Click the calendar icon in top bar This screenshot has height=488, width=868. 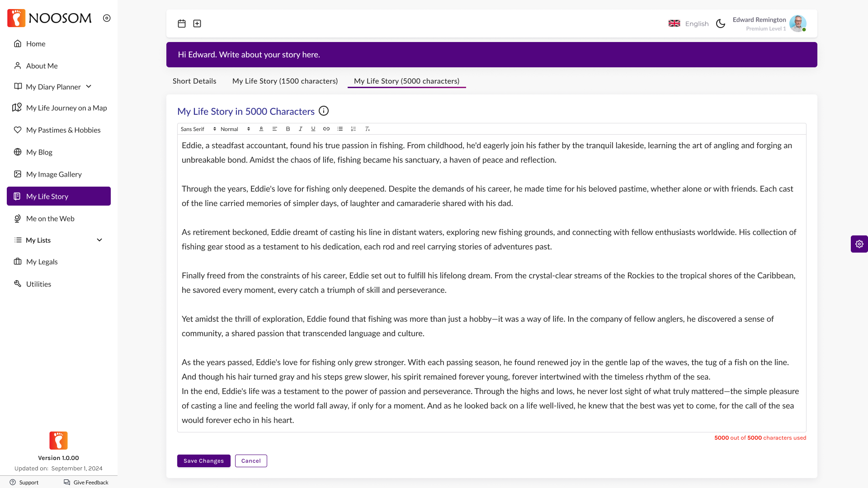(x=182, y=23)
